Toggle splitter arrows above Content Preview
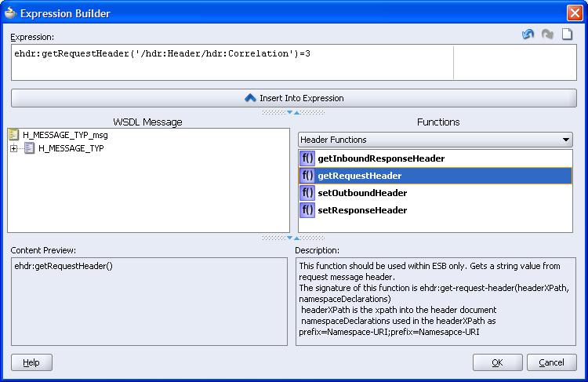588x382 pixels. [293, 237]
